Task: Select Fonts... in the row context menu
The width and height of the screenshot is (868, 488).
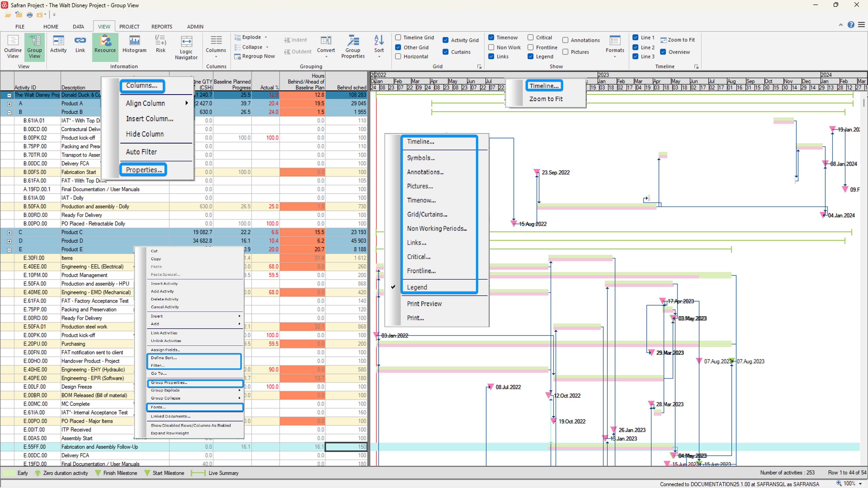Action: coord(158,407)
